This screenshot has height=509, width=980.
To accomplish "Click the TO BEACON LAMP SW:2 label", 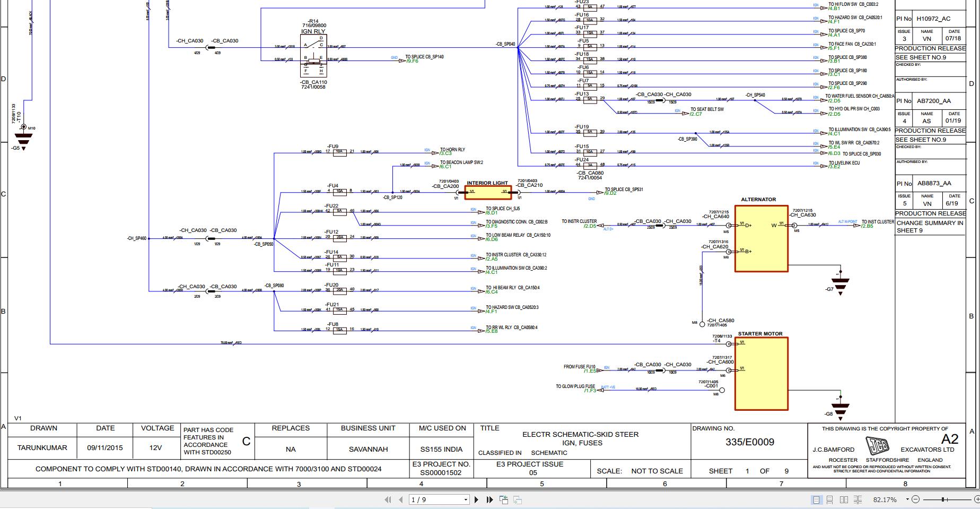I will point(461,162).
